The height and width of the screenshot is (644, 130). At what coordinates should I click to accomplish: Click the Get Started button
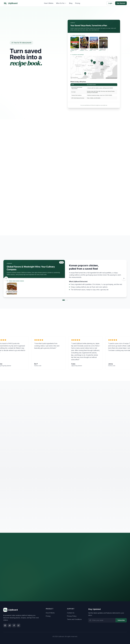(x=121, y=3)
